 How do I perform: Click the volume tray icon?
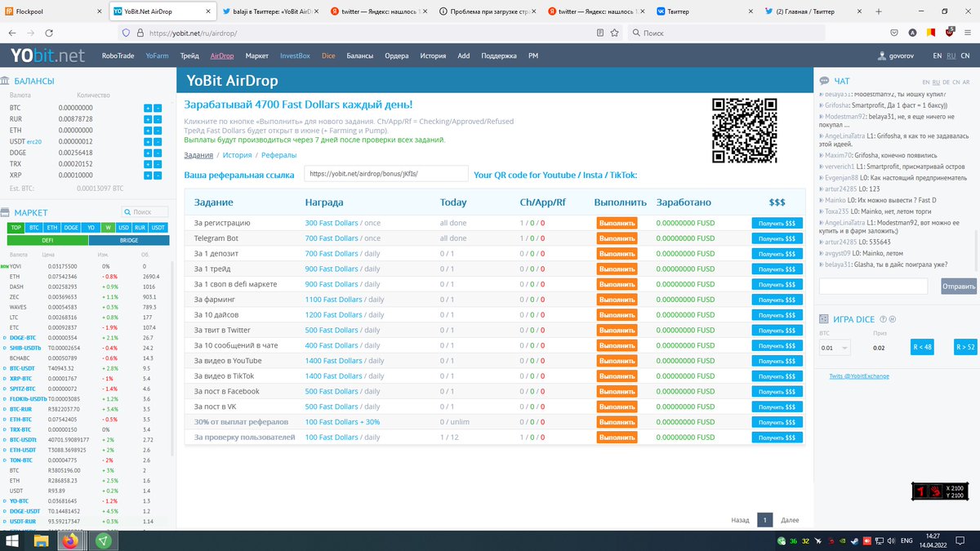pyautogui.click(x=890, y=540)
